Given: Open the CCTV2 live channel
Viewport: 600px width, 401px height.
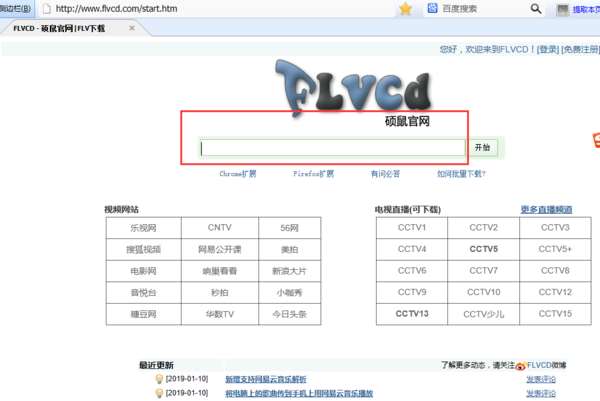Looking at the screenshot, I should coord(484,228).
